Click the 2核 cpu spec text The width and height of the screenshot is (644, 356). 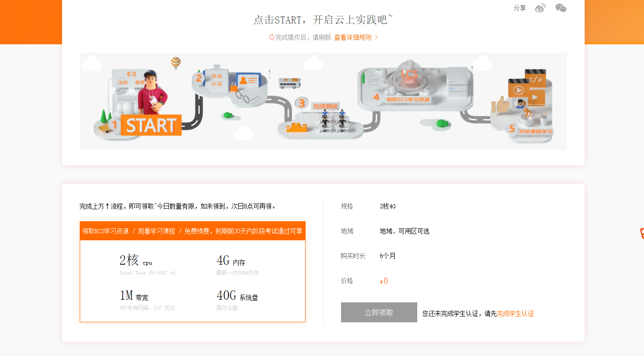(136, 261)
